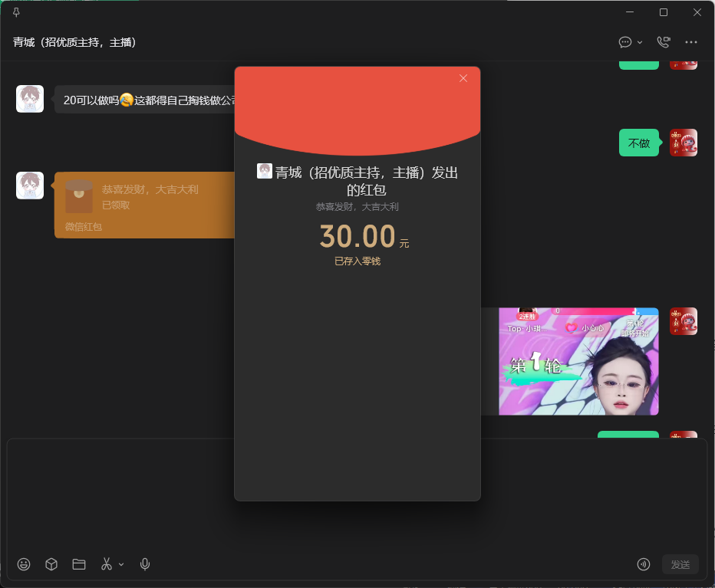Click the 不做 message bubble
Viewport: 715px width, 588px height.
(639, 143)
